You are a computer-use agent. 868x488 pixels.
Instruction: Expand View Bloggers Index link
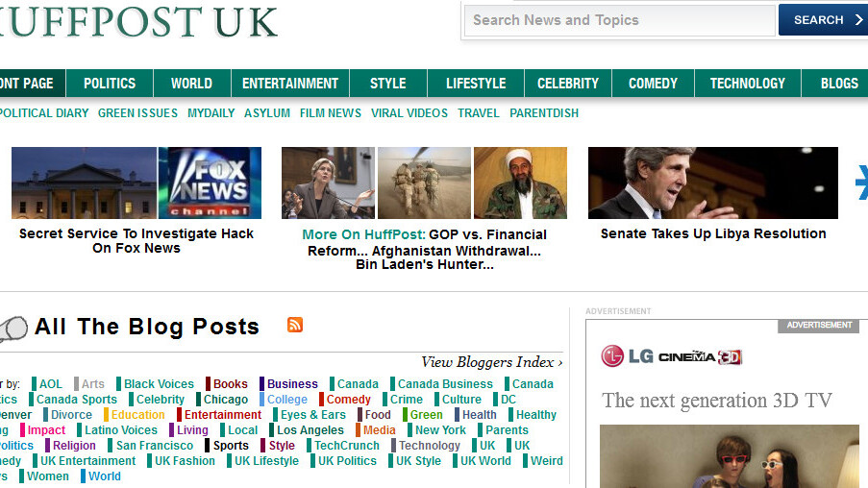pos(491,362)
